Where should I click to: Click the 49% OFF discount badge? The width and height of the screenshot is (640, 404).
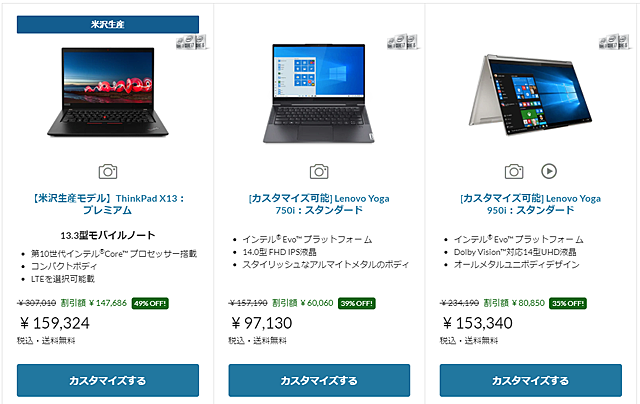click(150, 303)
